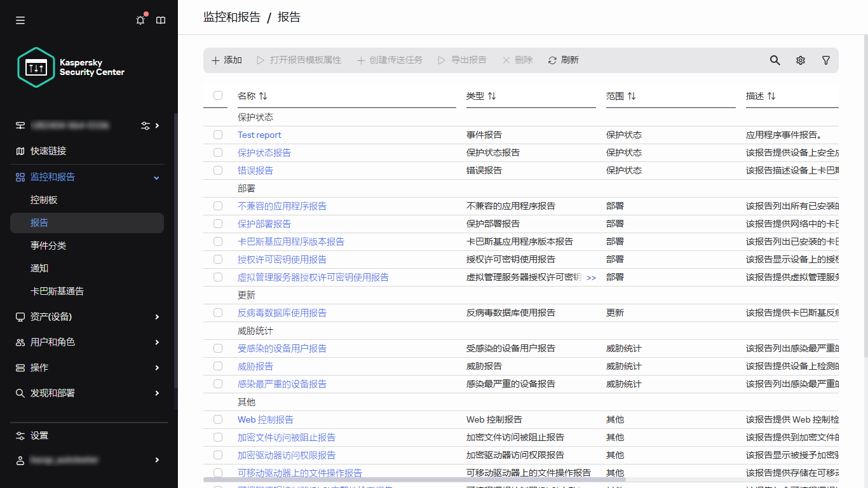Check the checkbox next to Test report

coord(218,135)
